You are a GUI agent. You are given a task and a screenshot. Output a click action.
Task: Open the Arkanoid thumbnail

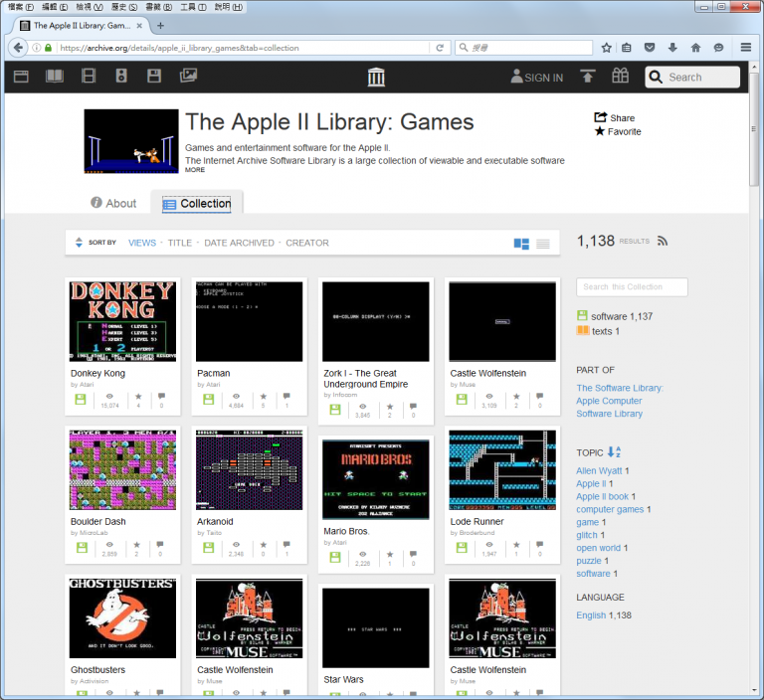(x=249, y=469)
